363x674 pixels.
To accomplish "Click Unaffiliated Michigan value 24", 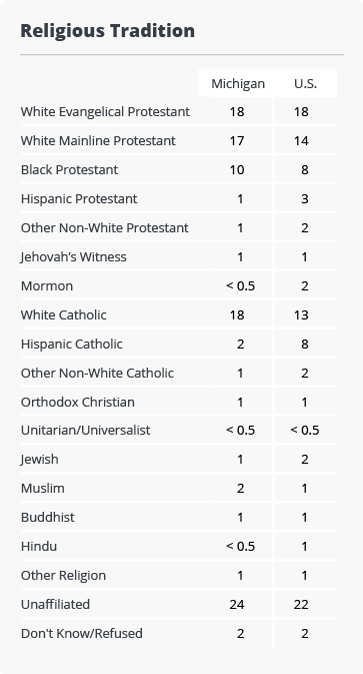I will [x=237, y=604].
